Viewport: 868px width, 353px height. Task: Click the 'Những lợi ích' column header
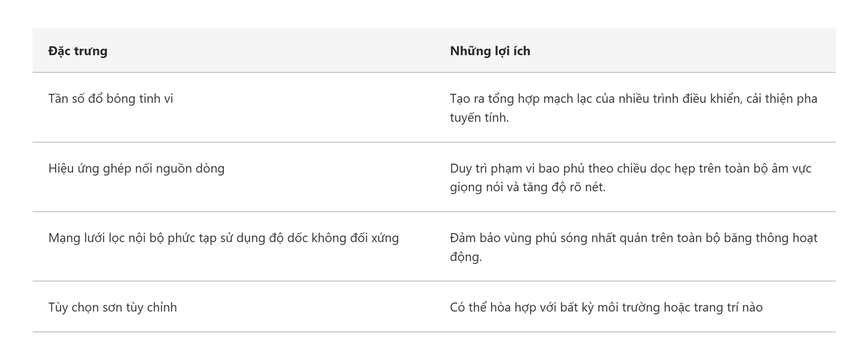click(x=490, y=51)
